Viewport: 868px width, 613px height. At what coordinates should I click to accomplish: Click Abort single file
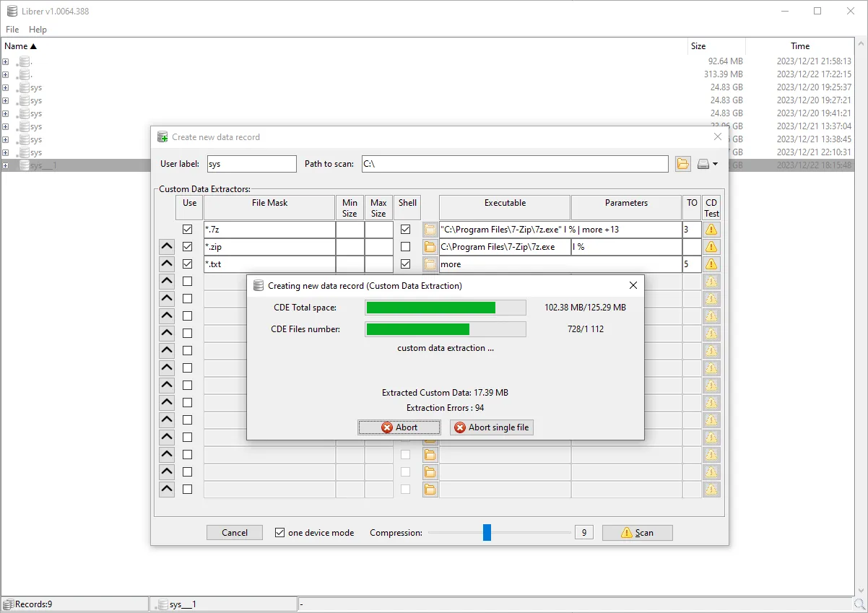click(491, 427)
